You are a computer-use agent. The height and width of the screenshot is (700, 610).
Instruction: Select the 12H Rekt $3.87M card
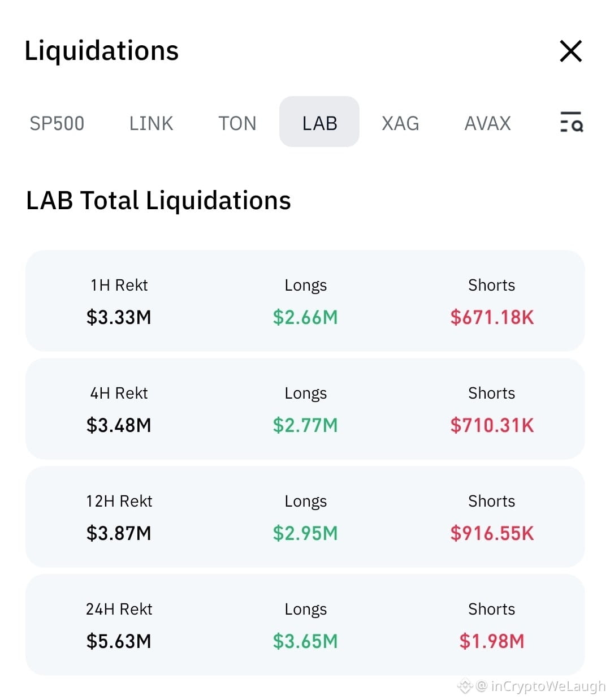[305, 517]
